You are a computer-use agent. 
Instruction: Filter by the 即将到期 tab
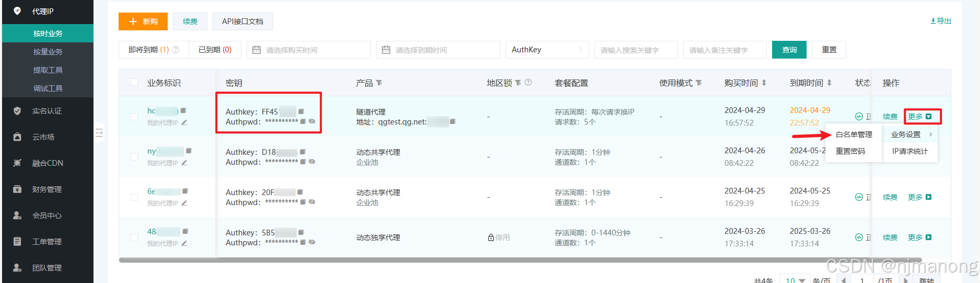154,50
